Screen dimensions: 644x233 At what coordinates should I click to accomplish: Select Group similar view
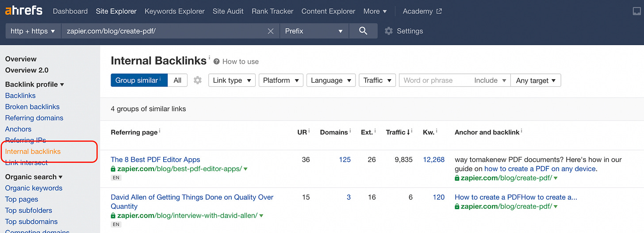(x=139, y=80)
